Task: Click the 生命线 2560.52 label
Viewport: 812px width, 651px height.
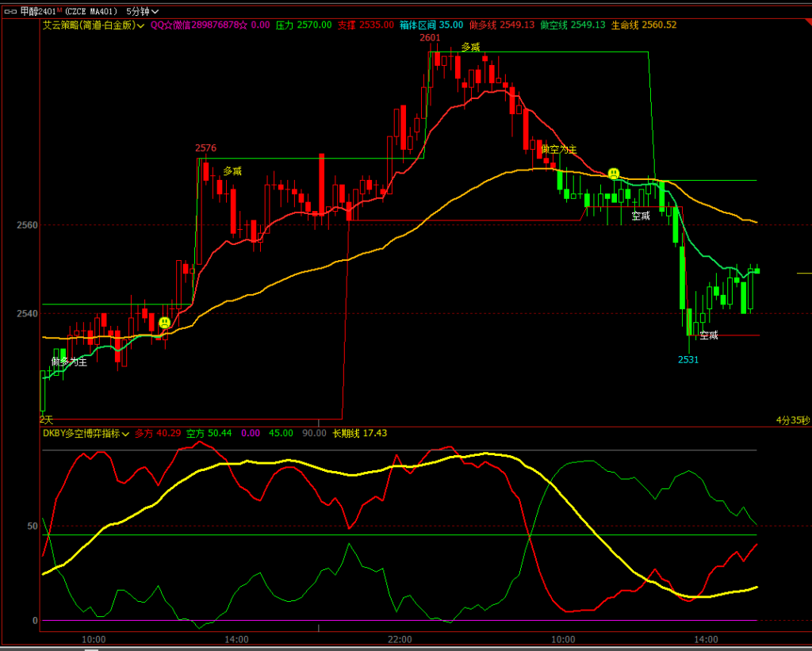Action: (643, 25)
